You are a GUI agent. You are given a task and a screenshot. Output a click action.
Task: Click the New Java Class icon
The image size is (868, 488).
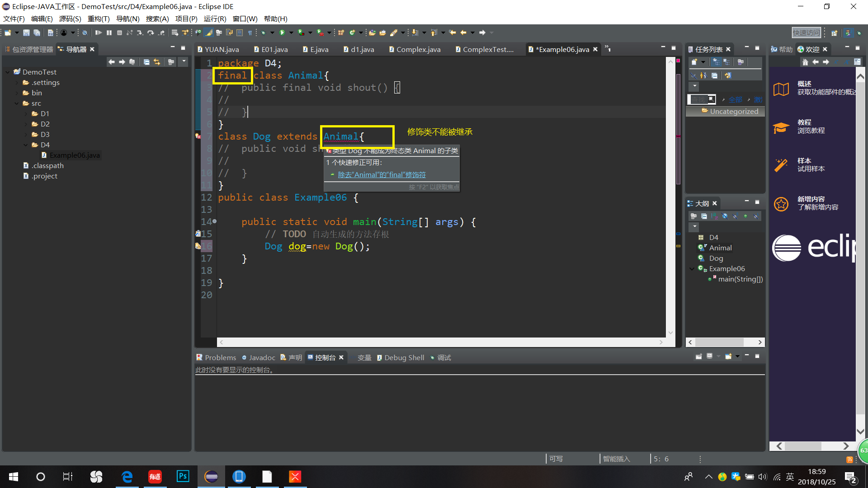(352, 33)
